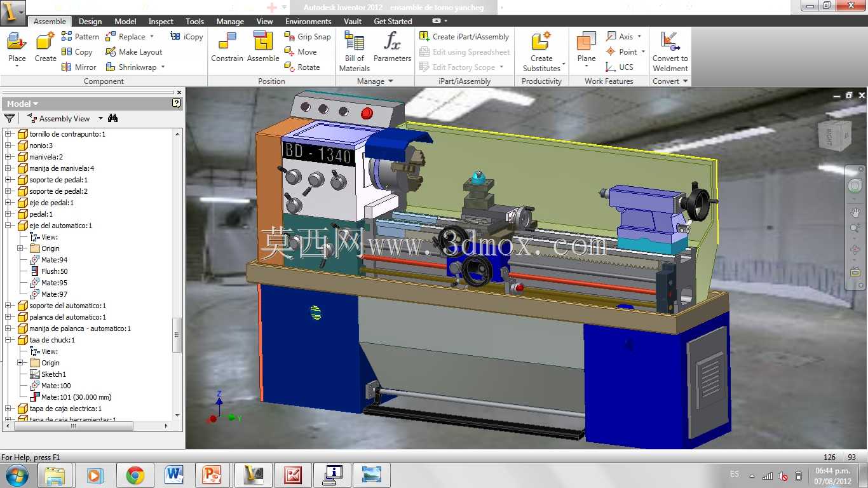The height and width of the screenshot is (488, 868).
Task: Open Microsoft Word from the taskbar
Action: coord(174,475)
